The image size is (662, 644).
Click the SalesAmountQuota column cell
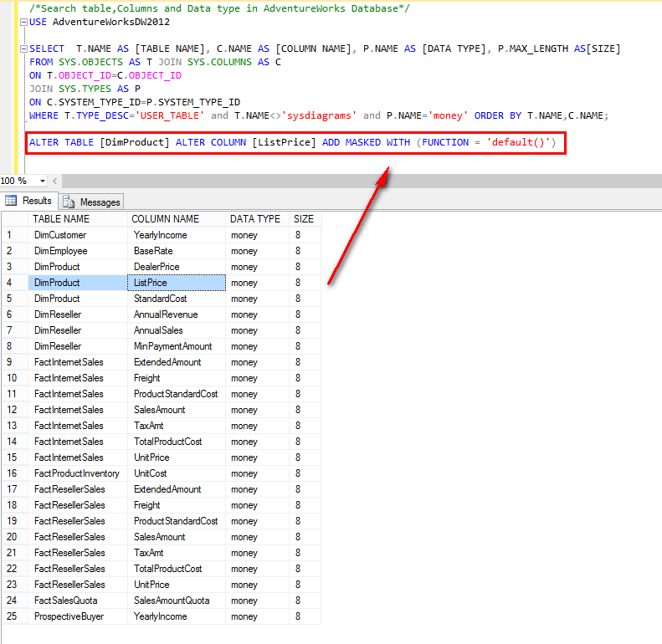[177, 601]
